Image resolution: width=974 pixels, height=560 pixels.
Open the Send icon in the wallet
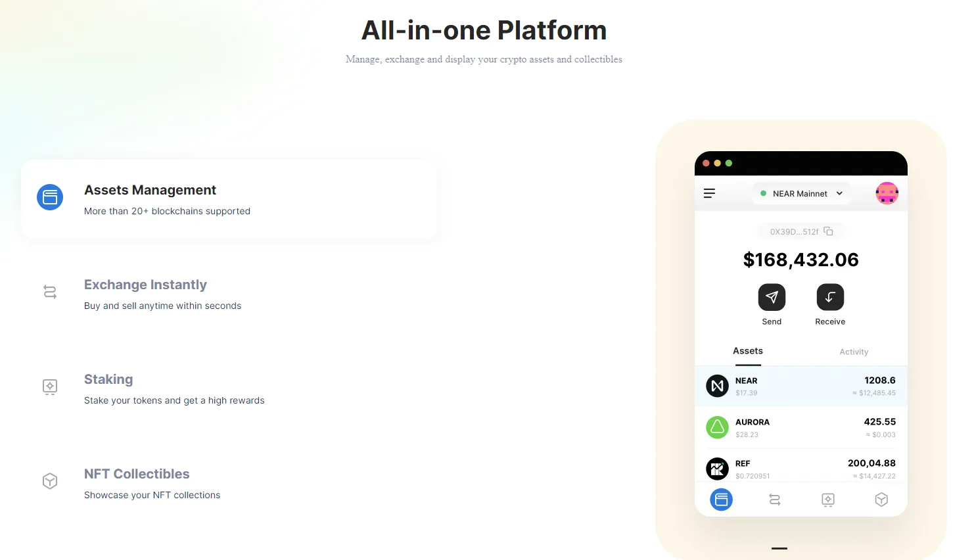pyautogui.click(x=772, y=297)
